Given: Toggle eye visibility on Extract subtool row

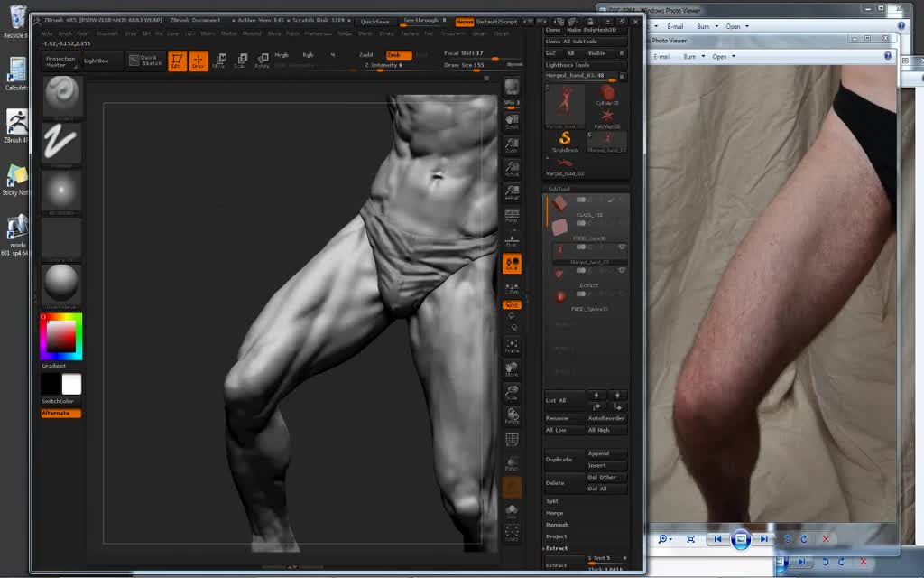Looking at the screenshot, I should 621,270.
